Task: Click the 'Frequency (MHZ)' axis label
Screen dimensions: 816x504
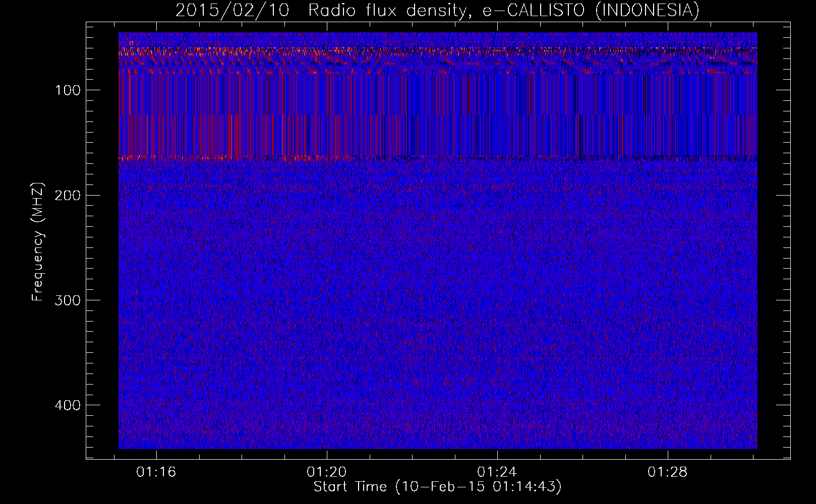Action: [38, 242]
